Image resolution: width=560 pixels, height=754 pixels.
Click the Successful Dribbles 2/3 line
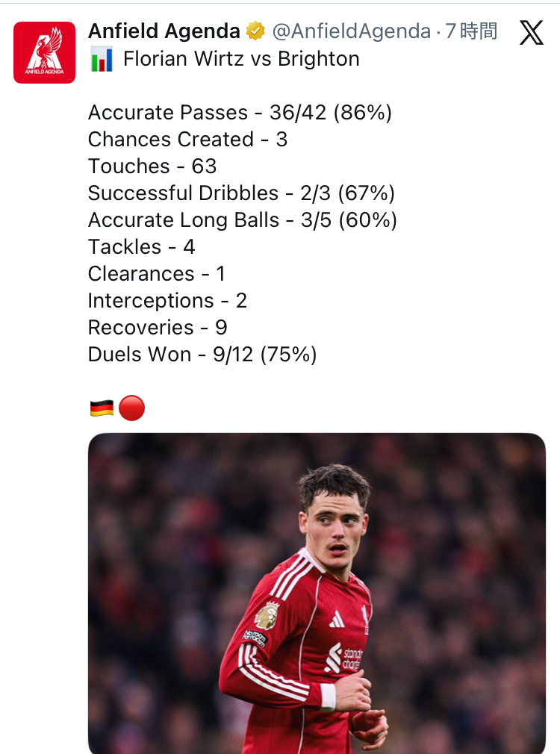(241, 193)
